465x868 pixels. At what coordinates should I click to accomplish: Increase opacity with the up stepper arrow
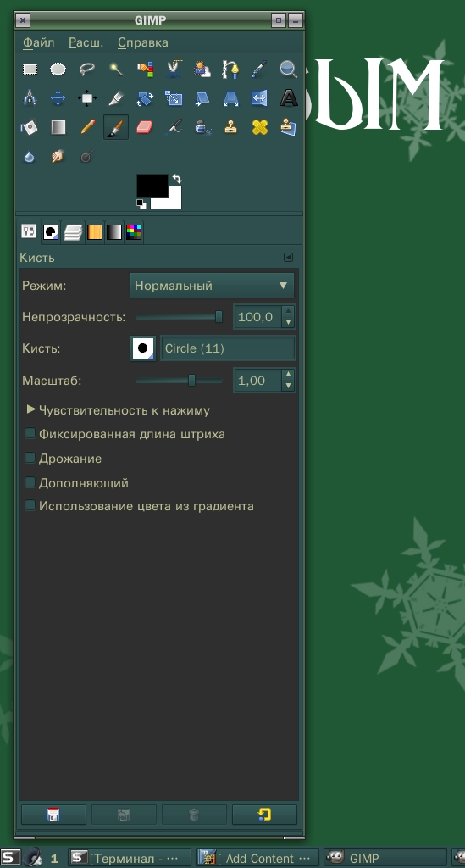pos(288,312)
